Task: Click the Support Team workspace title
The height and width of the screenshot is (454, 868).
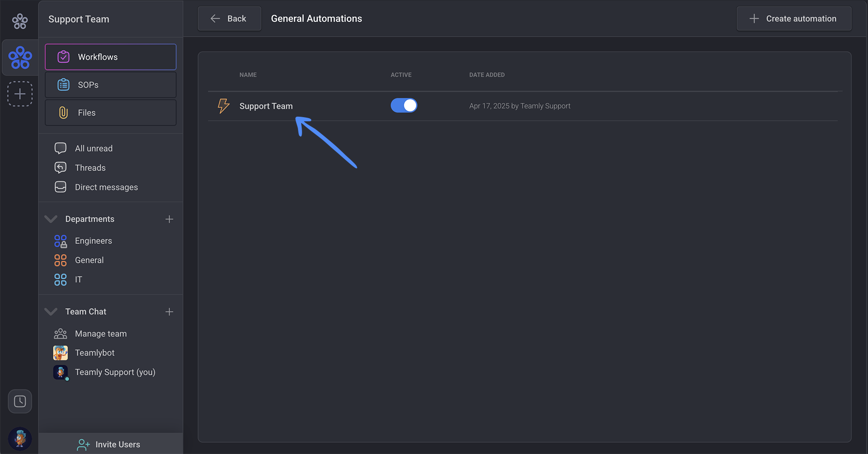Action: 79,19
